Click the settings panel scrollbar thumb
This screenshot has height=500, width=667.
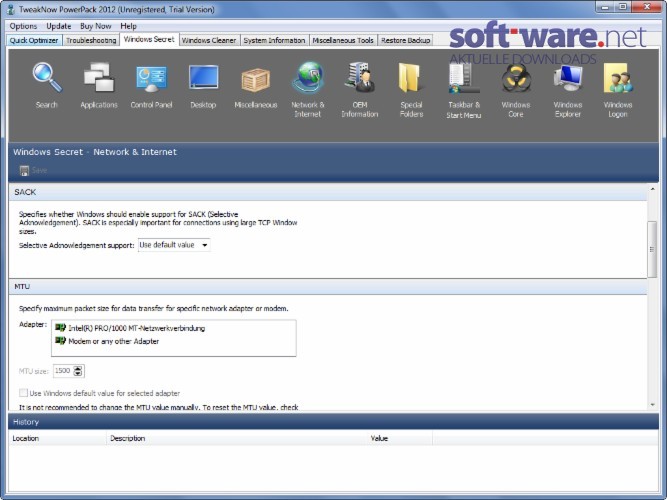click(652, 250)
